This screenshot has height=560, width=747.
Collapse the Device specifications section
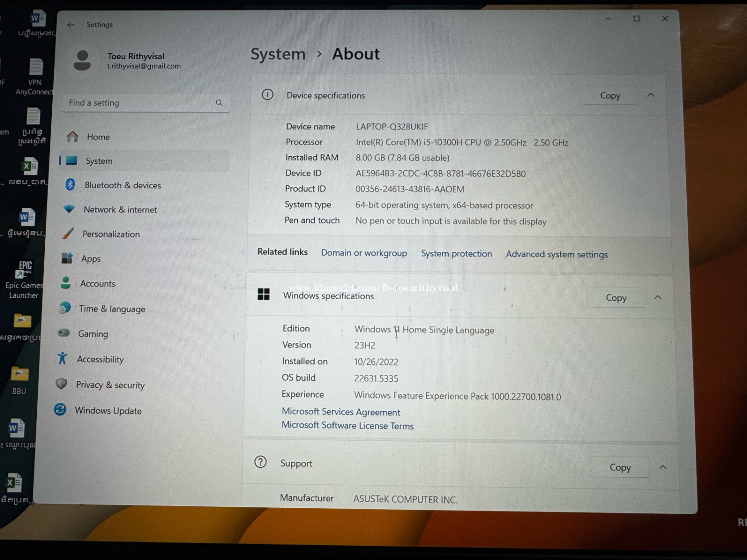(650, 95)
